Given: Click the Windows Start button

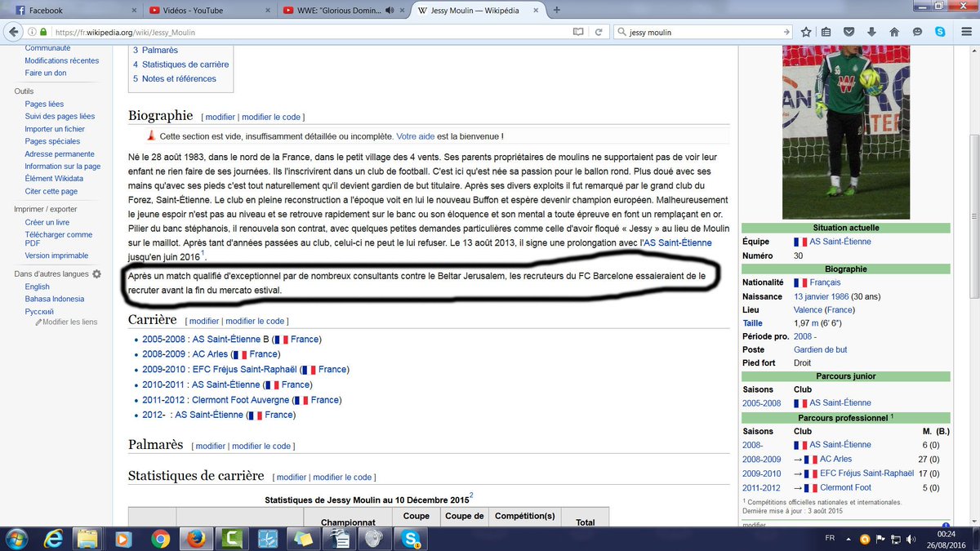Looking at the screenshot, I should point(16,539).
